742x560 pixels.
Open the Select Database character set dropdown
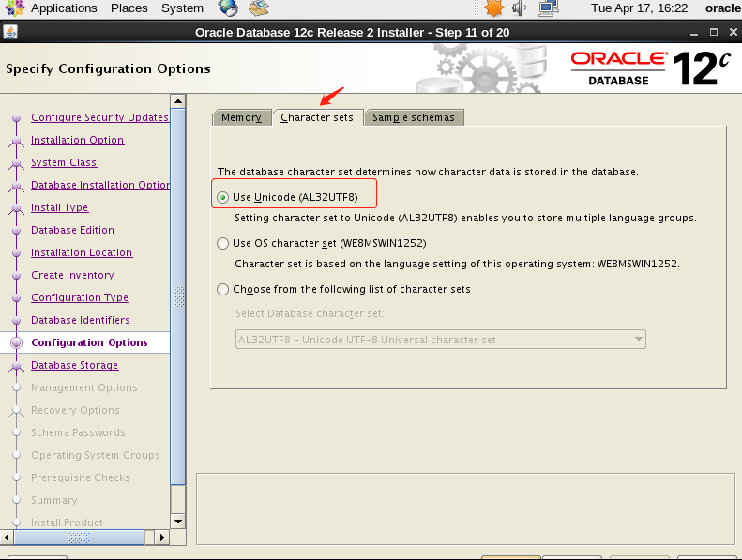(x=441, y=340)
